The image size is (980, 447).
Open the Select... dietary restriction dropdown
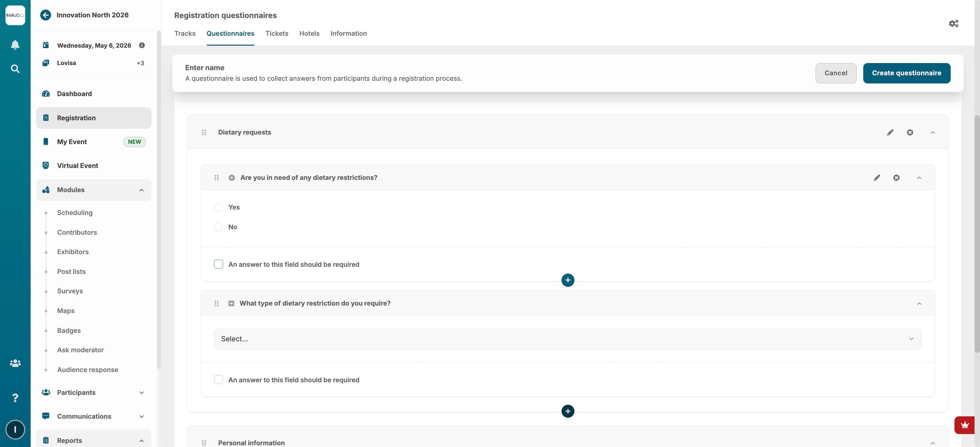[567, 339]
